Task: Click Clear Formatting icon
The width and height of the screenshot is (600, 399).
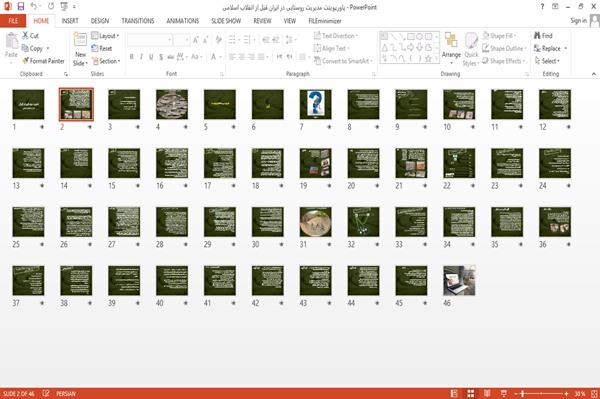Action: (x=218, y=40)
